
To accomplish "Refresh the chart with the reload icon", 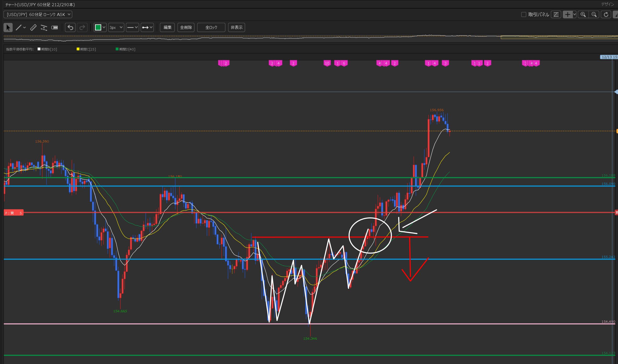I will 606,15.
